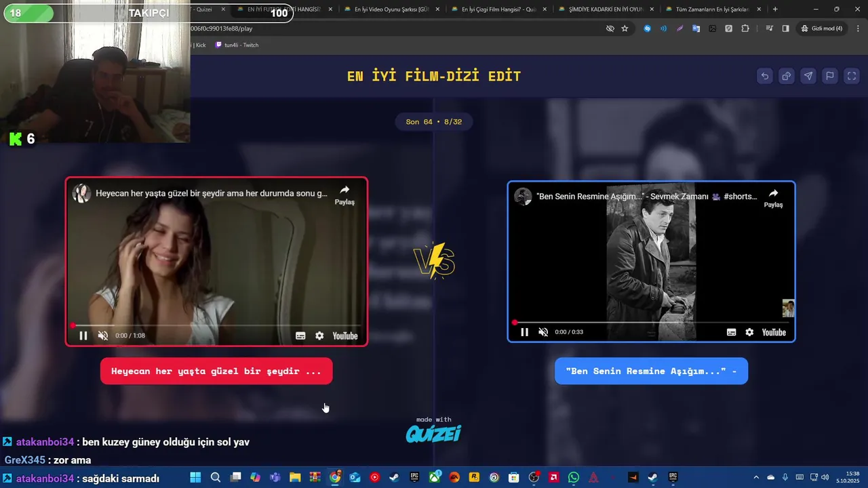Open tun4li - Twitch bookmark
This screenshot has width=868, height=488.
point(237,45)
